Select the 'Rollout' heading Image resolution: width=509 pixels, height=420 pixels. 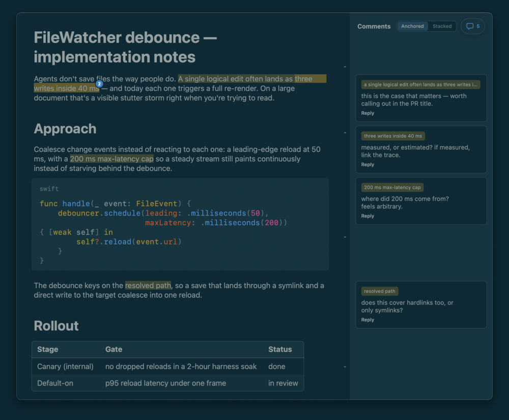pos(56,326)
